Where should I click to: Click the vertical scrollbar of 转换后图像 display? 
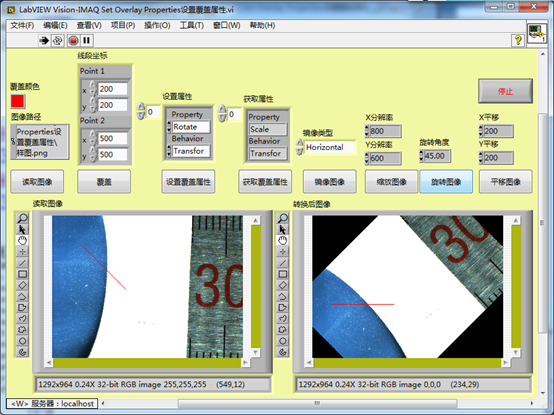(x=516, y=286)
